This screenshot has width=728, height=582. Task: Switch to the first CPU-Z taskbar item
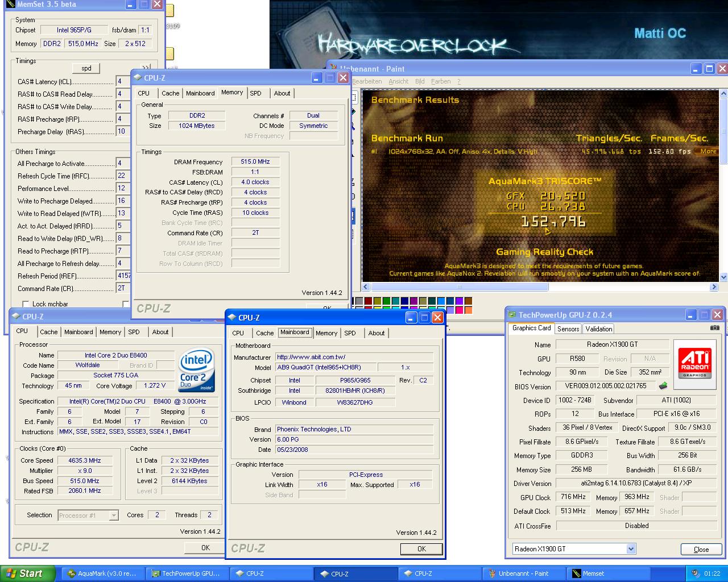271,573
